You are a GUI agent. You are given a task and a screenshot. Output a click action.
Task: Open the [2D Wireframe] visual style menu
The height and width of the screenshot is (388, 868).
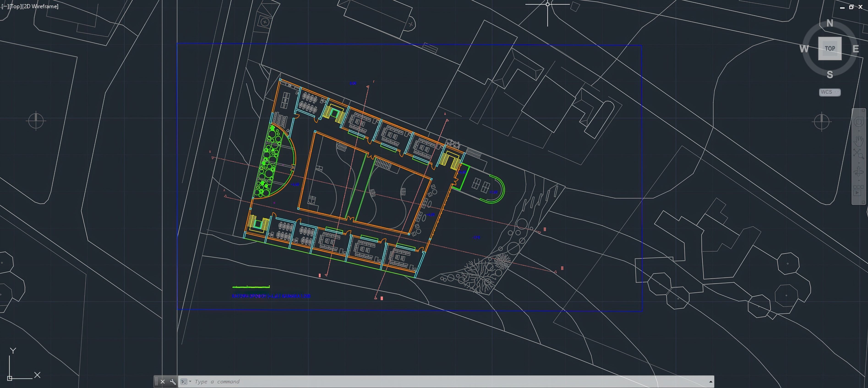(40, 6)
